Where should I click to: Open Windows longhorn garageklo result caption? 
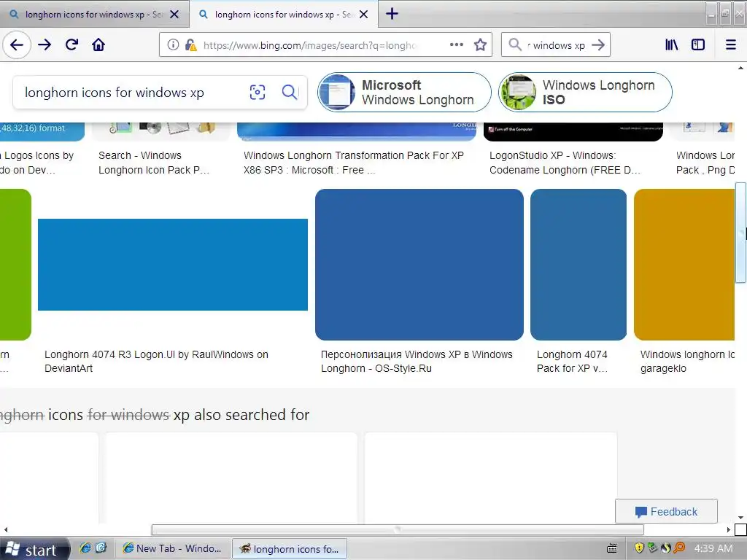687,362
